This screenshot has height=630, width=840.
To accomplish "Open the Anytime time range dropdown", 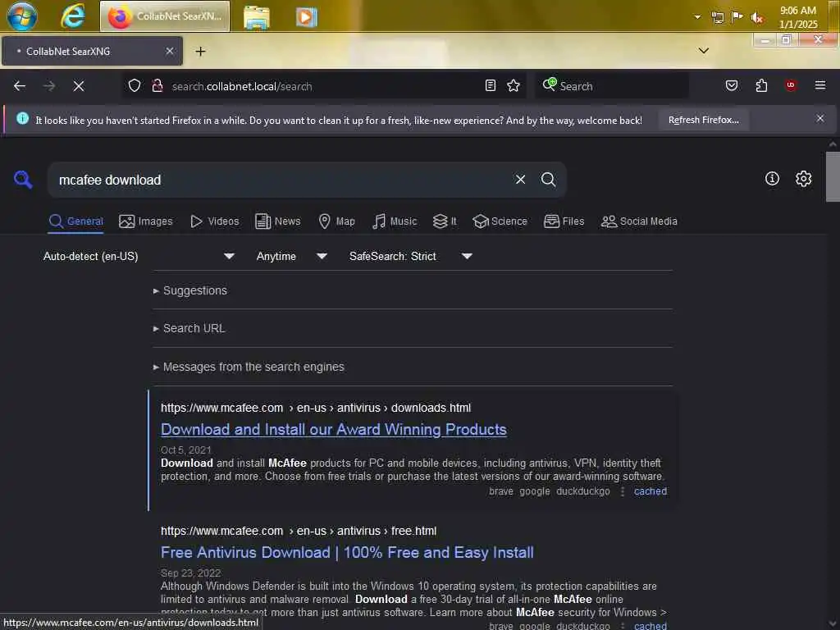I will tap(291, 256).
